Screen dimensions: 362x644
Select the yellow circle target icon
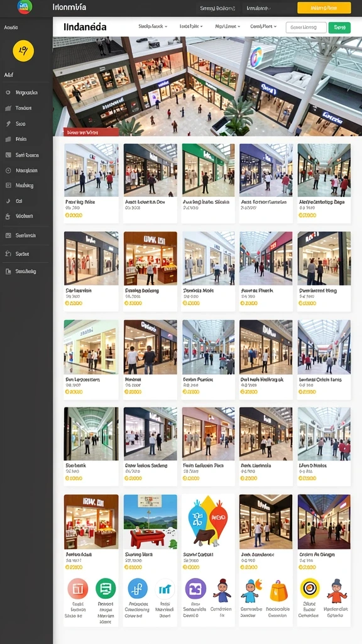click(x=310, y=589)
